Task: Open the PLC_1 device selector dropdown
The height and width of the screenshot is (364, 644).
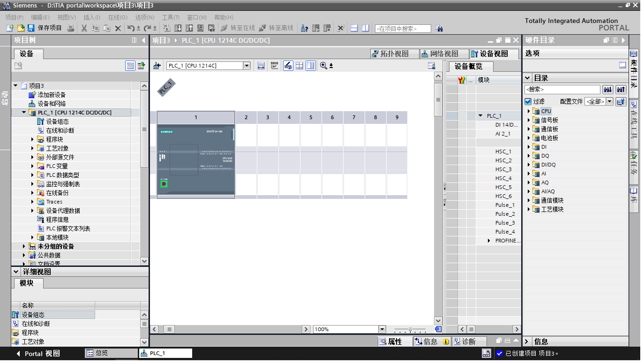Action: [x=247, y=66]
